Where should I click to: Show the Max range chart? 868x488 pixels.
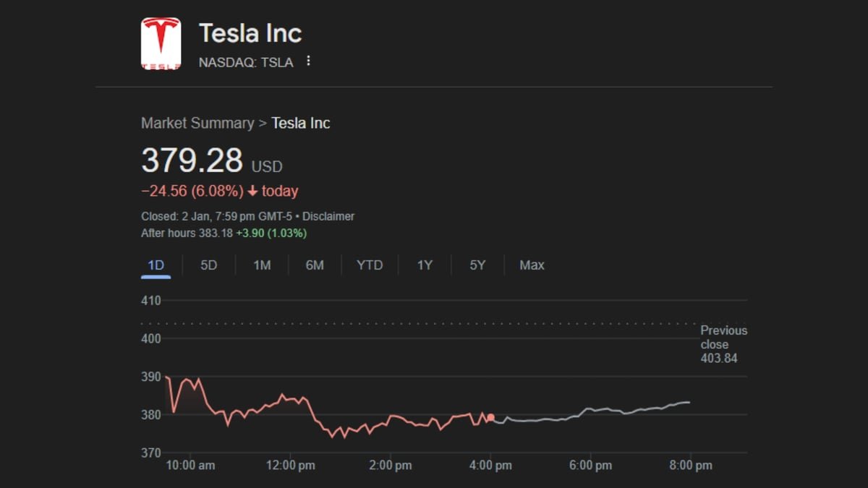pos(532,265)
